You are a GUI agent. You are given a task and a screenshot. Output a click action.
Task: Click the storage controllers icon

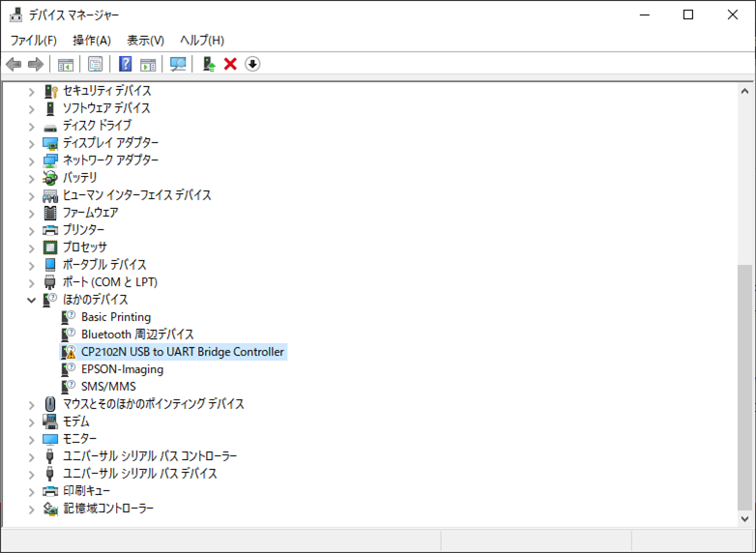(50, 509)
